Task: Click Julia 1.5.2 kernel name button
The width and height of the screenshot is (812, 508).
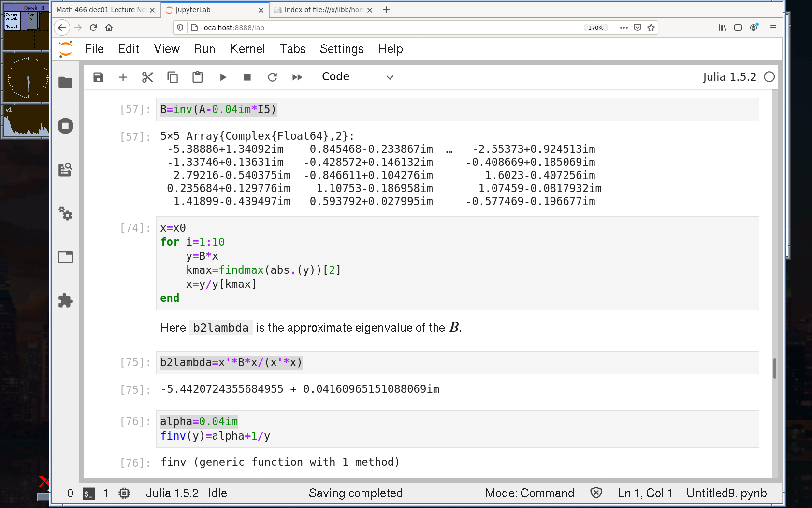Action: [x=729, y=77]
